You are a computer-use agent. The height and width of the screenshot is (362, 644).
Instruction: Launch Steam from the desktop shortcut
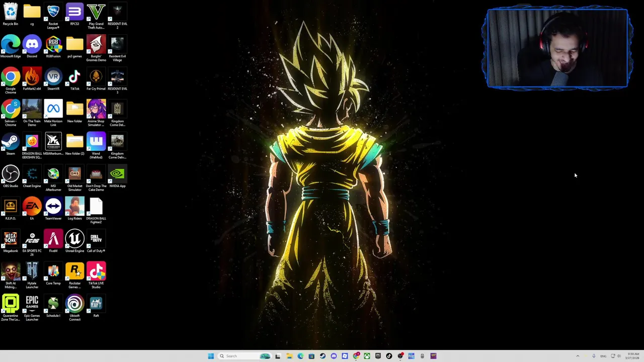click(11, 144)
